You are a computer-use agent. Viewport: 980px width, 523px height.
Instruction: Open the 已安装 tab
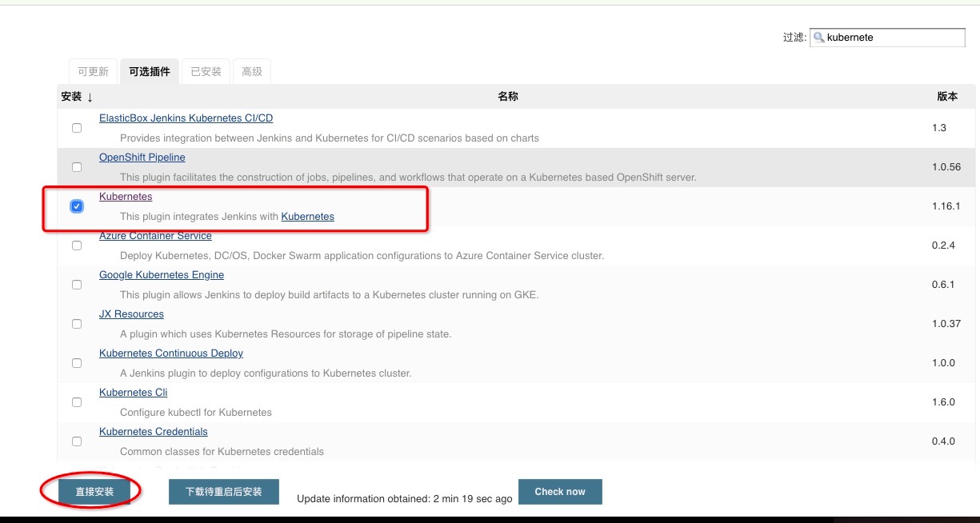[206, 71]
